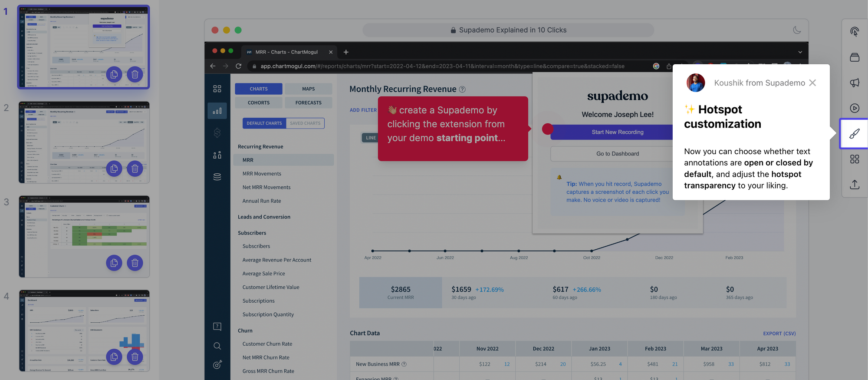Screen dimensions: 868x380
Task: Duplicate slide 4 using its copy icon
Action: (114, 357)
